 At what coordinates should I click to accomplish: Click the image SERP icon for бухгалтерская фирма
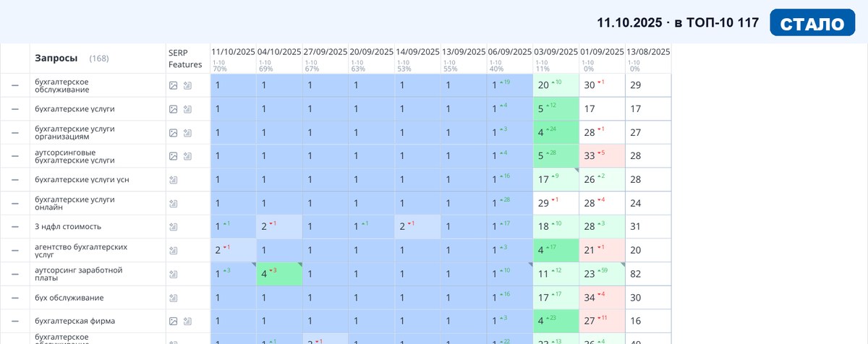click(x=173, y=321)
